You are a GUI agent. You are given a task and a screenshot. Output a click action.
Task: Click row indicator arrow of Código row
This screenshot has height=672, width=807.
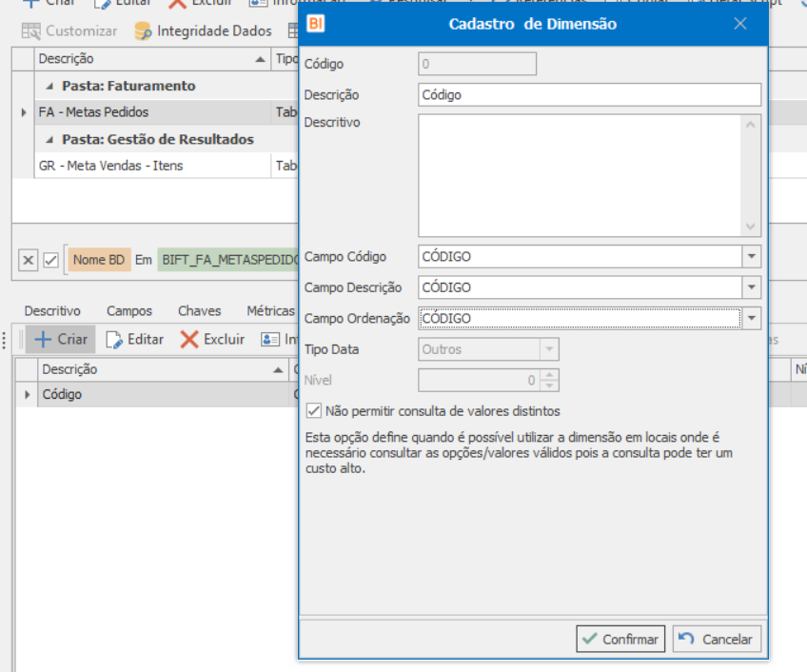click(27, 394)
